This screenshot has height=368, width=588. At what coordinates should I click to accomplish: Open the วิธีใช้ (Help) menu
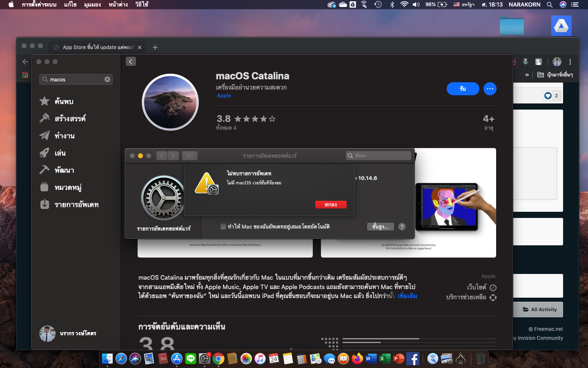[x=142, y=4]
